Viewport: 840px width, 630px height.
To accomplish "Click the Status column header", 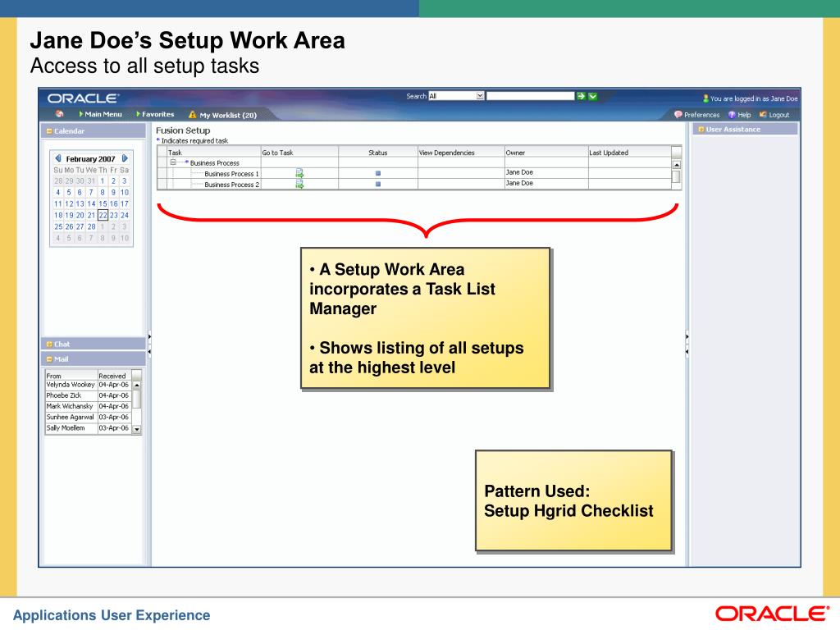I will (x=377, y=152).
